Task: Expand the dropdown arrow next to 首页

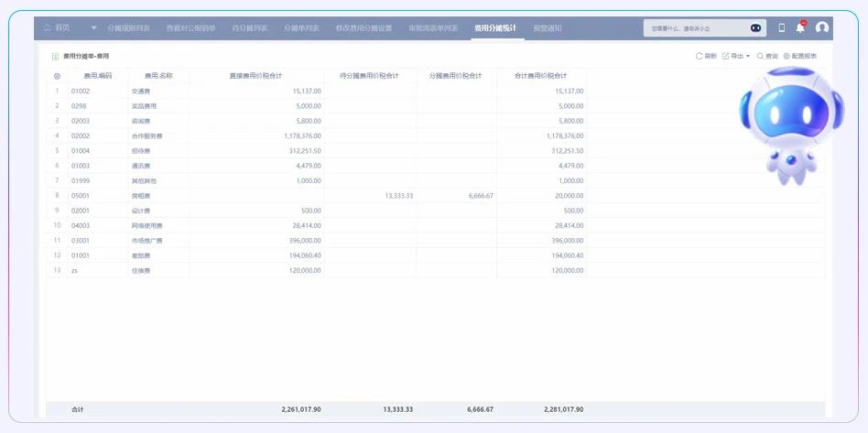Action: (x=92, y=28)
